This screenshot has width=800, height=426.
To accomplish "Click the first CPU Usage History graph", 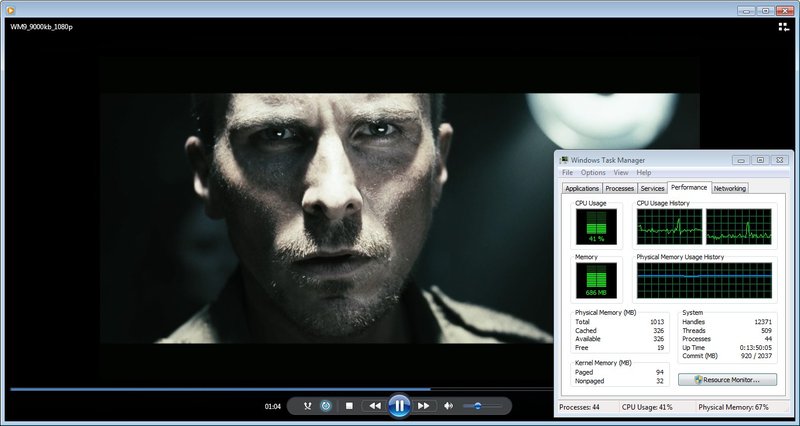I will point(669,227).
